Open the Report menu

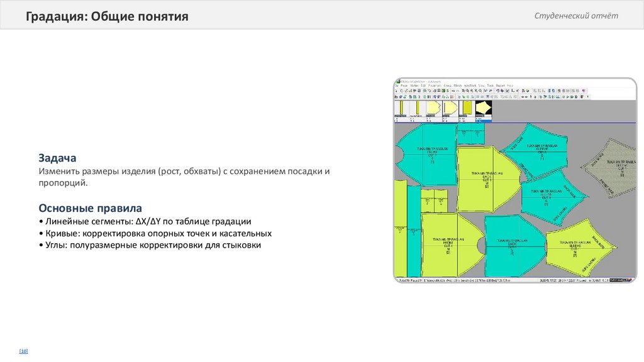coord(500,85)
